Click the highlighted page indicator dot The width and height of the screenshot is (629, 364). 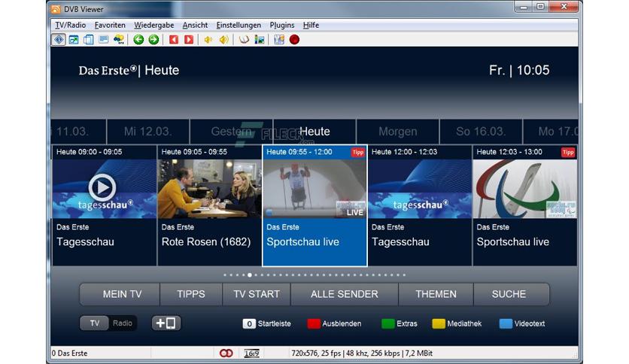250,275
